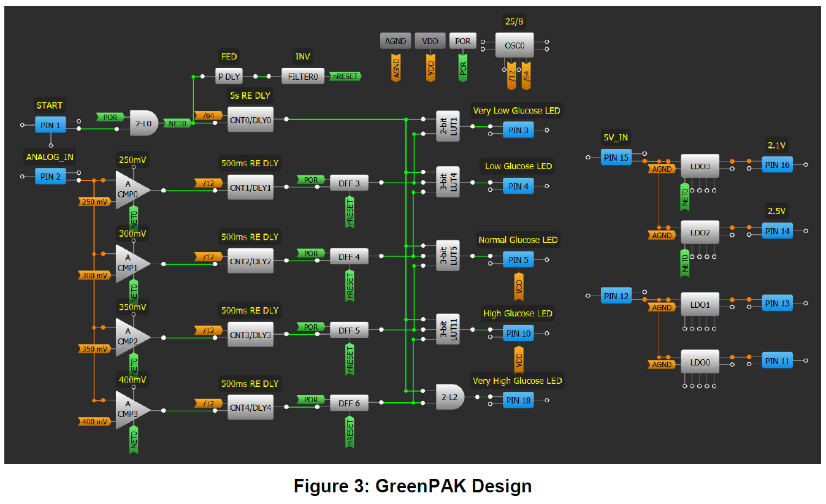The height and width of the screenshot is (504, 826).
Task: Select the PIN 13 block
Action: (x=778, y=303)
